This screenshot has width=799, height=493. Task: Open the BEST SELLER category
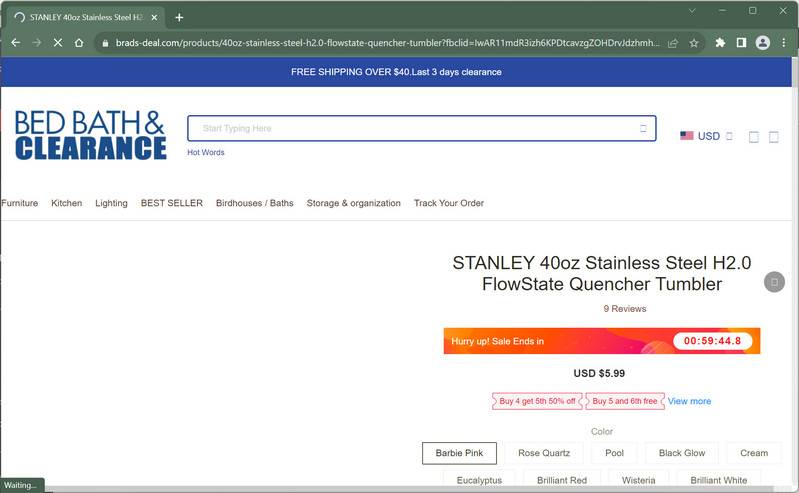(172, 203)
